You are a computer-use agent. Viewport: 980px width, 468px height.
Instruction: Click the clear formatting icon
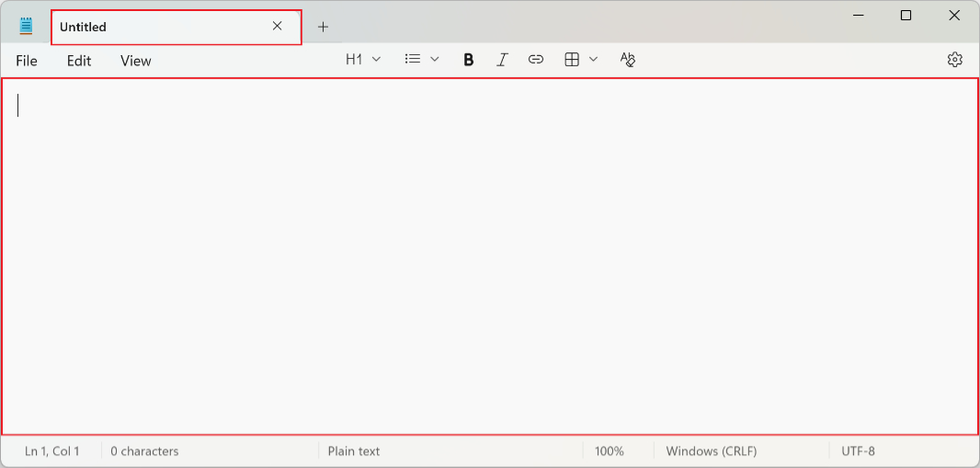[628, 60]
